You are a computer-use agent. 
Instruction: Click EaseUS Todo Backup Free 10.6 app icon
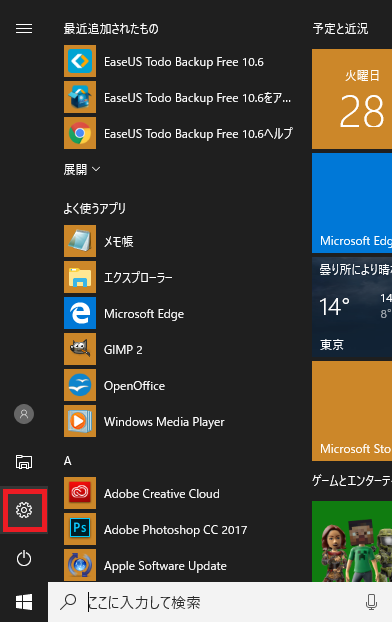tap(80, 61)
